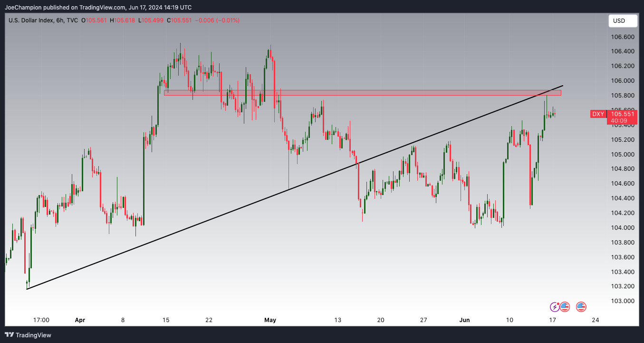Click the 103.600 price axis label
The width and height of the screenshot is (644, 343).
(x=623, y=257)
